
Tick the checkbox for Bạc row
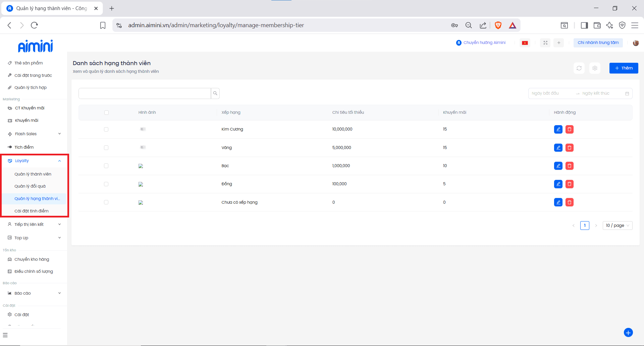tap(106, 166)
